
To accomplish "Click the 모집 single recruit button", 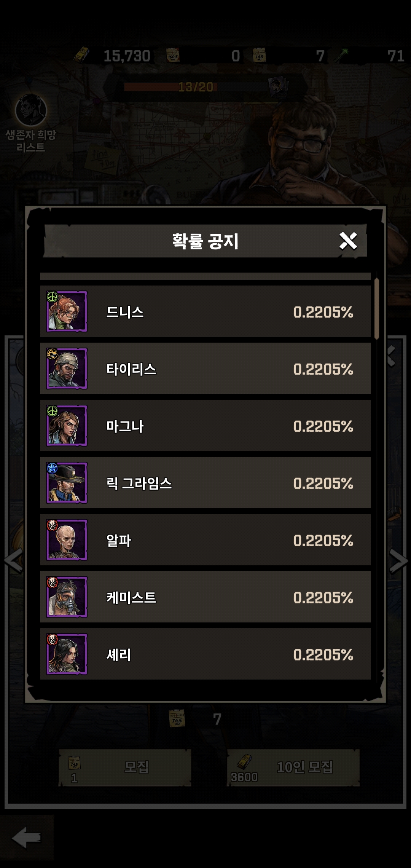I will 125,768.
